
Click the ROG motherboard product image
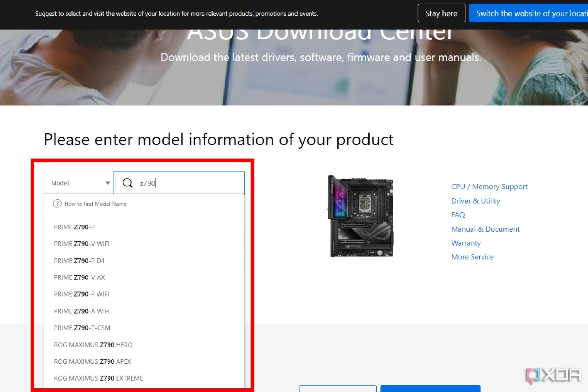[x=361, y=216]
